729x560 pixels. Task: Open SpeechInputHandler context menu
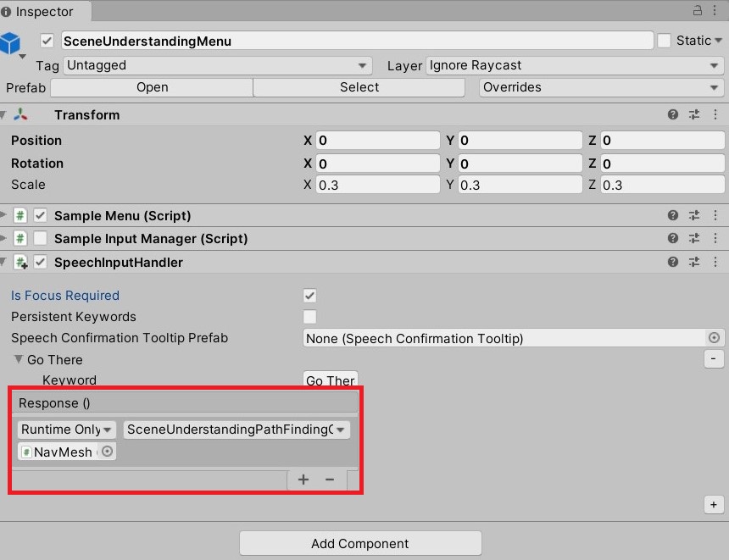[715, 262]
